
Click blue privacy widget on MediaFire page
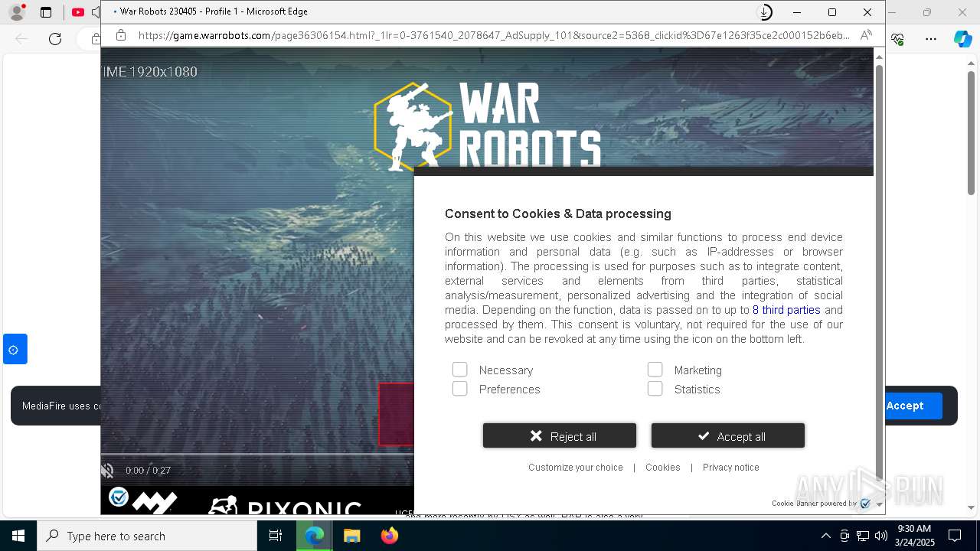(15, 349)
